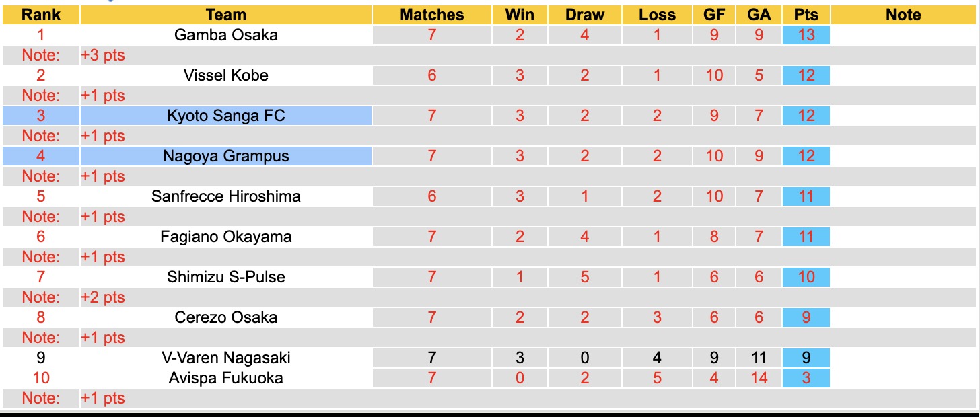Open the V-Varen Nagasaki team entry
980x417 pixels.
point(226,358)
